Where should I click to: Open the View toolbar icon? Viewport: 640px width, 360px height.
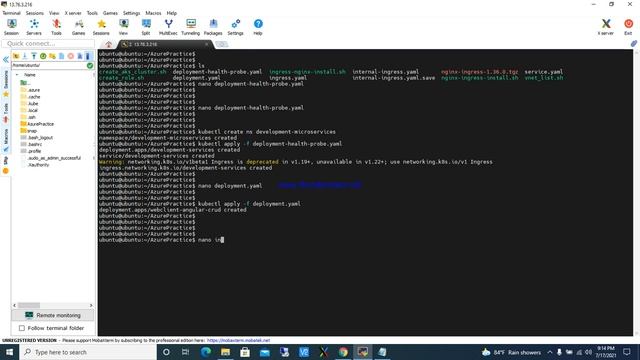tap(123, 27)
